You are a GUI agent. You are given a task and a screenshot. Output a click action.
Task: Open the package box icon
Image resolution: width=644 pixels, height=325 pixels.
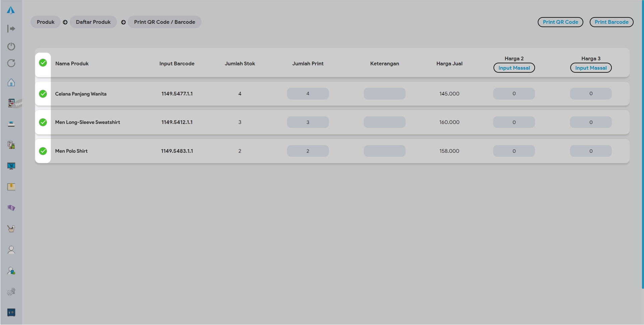[11, 187]
